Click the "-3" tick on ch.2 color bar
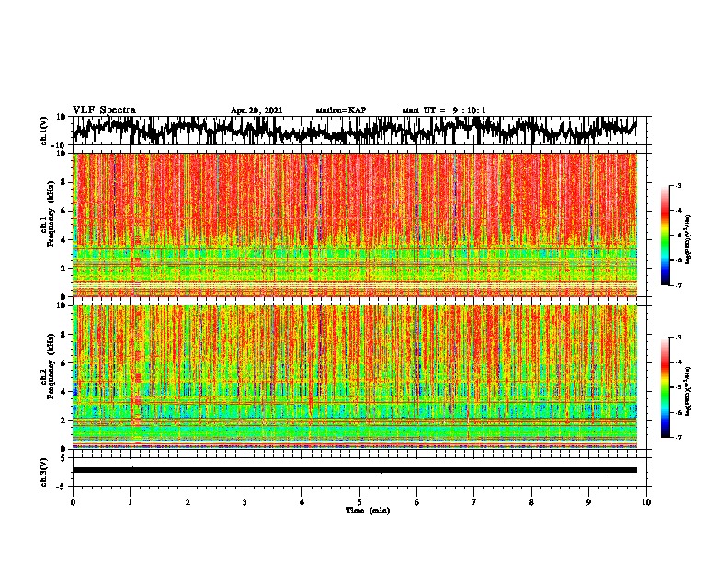 678,338
